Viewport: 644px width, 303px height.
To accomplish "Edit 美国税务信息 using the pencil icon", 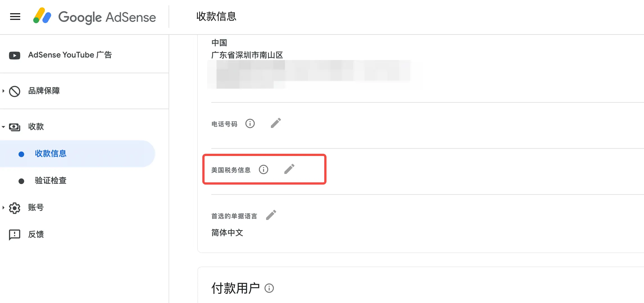I will click(289, 169).
